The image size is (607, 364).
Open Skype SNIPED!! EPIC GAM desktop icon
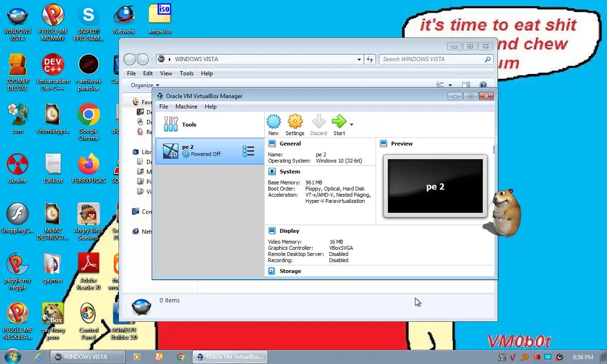point(88,24)
